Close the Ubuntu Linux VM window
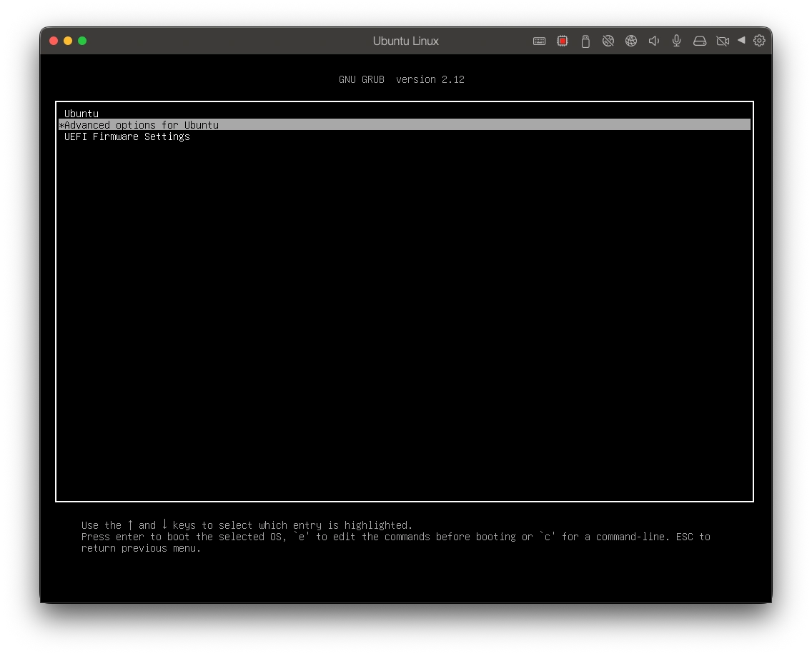The image size is (812, 656). click(x=54, y=41)
